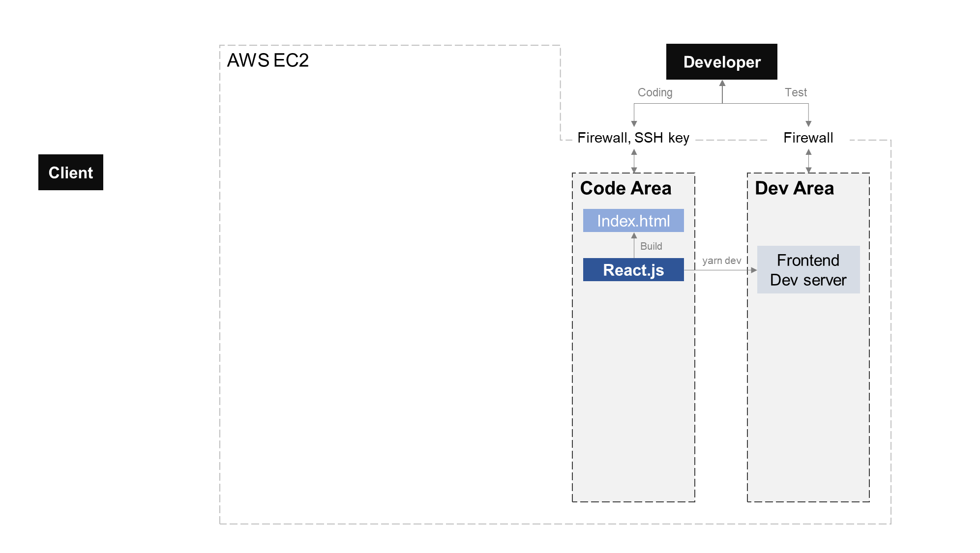
Task: Click the Firewall label above Dev Area
Action: (x=808, y=138)
